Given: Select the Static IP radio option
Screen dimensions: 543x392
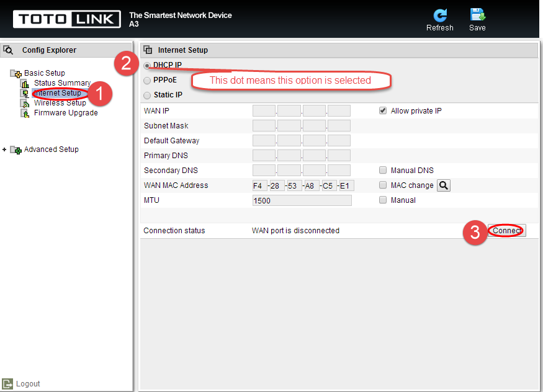Looking at the screenshot, I should (147, 95).
